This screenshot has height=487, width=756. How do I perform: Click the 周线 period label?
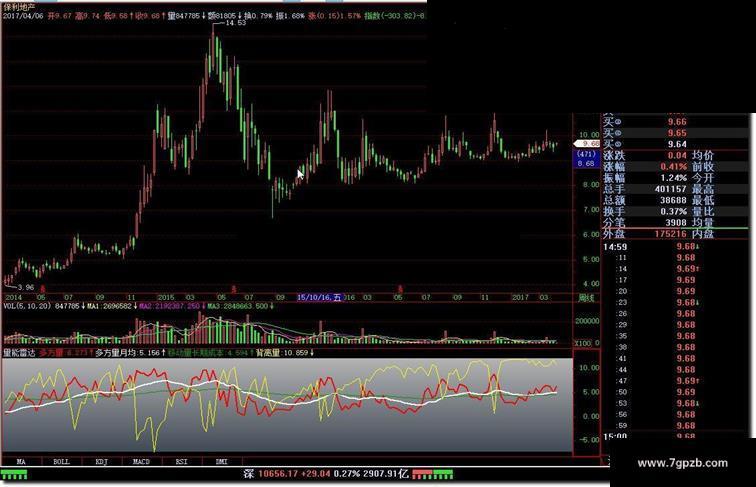coord(586,298)
